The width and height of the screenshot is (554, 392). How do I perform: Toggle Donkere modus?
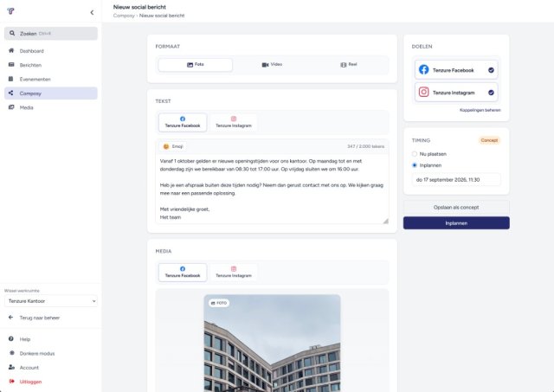click(x=51, y=353)
